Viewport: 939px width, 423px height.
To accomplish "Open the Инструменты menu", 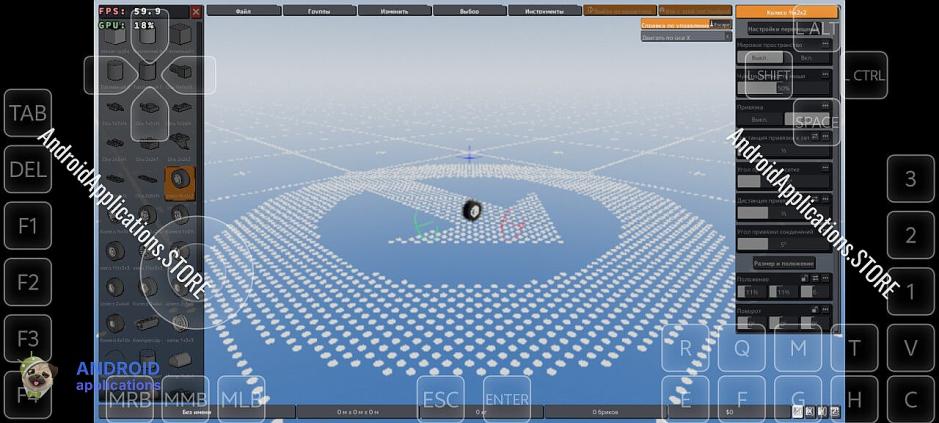I will (544, 11).
